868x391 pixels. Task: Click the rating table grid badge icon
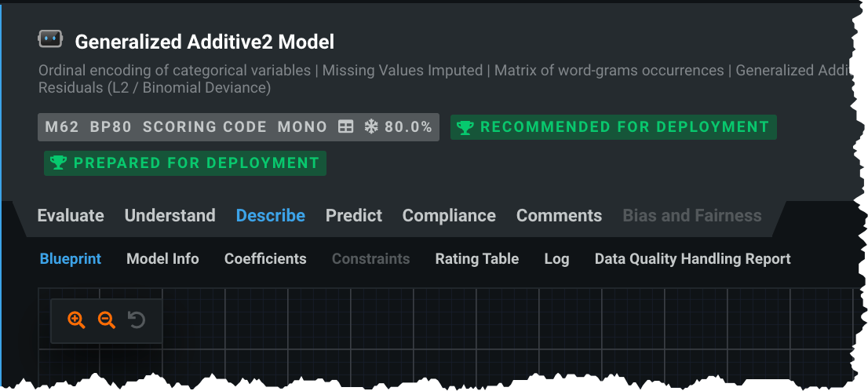(x=345, y=127)
